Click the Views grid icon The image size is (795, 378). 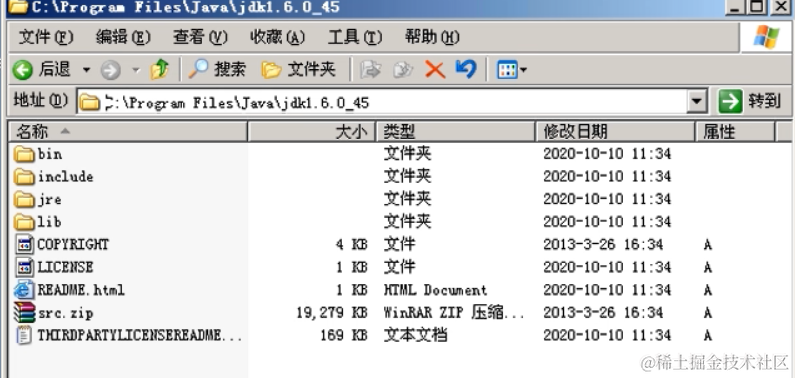coord(507,70)
